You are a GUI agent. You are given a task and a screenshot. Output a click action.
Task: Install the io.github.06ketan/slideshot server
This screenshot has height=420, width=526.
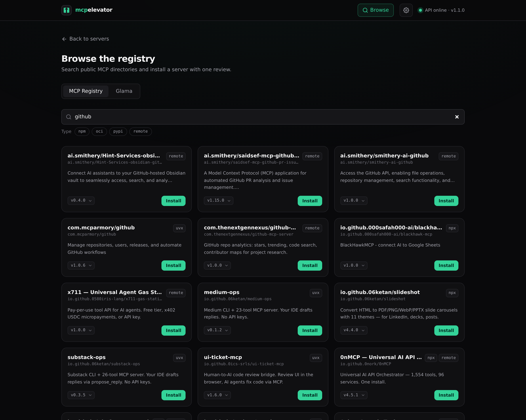coord(446,331)
